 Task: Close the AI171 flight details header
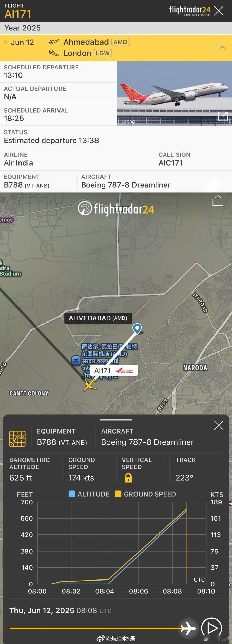pos(219,11)
